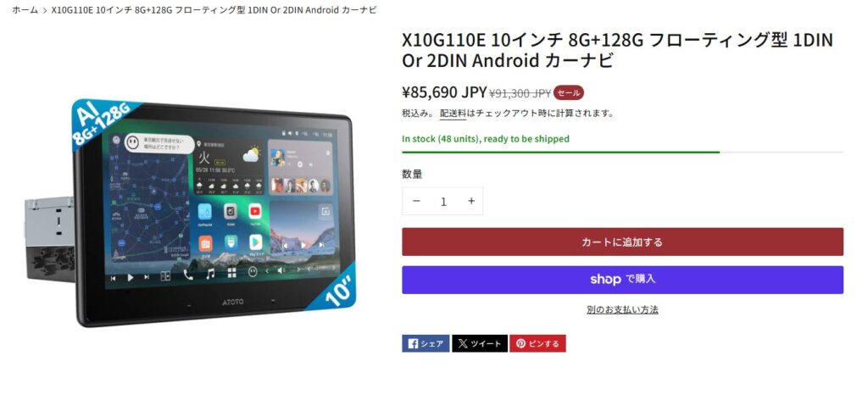Click the Facebook シェア share icon

click(x=426, y=343)
